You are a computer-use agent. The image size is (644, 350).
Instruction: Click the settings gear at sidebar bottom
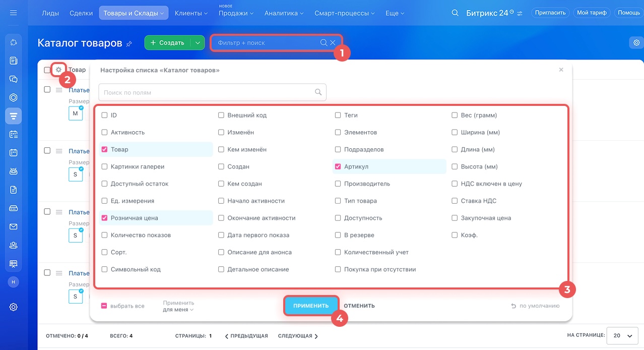(14, 307)
